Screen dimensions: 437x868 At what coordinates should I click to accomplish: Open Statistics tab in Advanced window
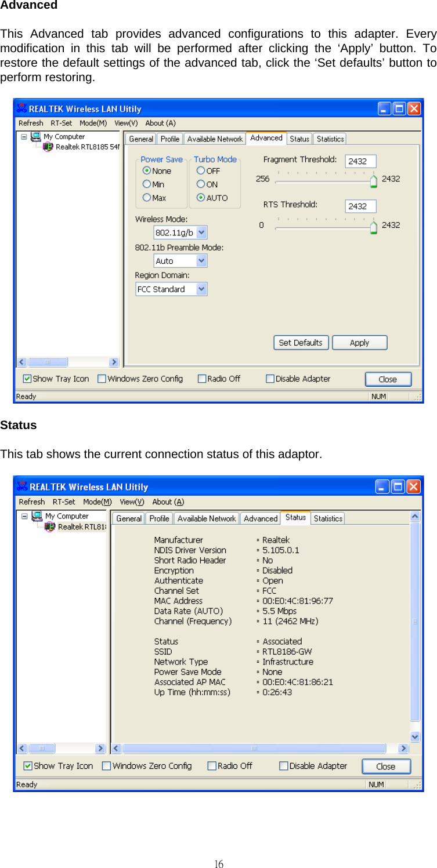click(x=330, y=139)
